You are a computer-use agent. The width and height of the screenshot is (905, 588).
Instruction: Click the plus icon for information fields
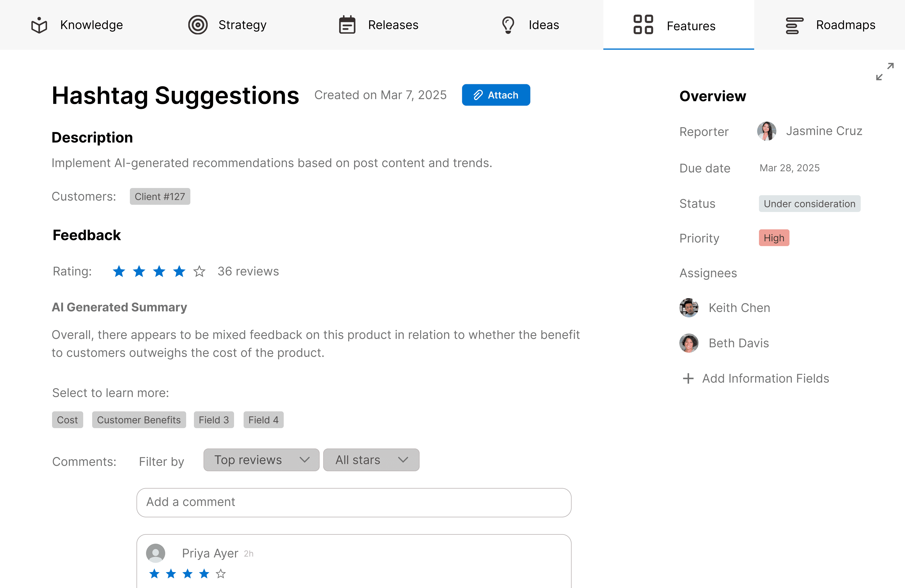tap(688, 378)
